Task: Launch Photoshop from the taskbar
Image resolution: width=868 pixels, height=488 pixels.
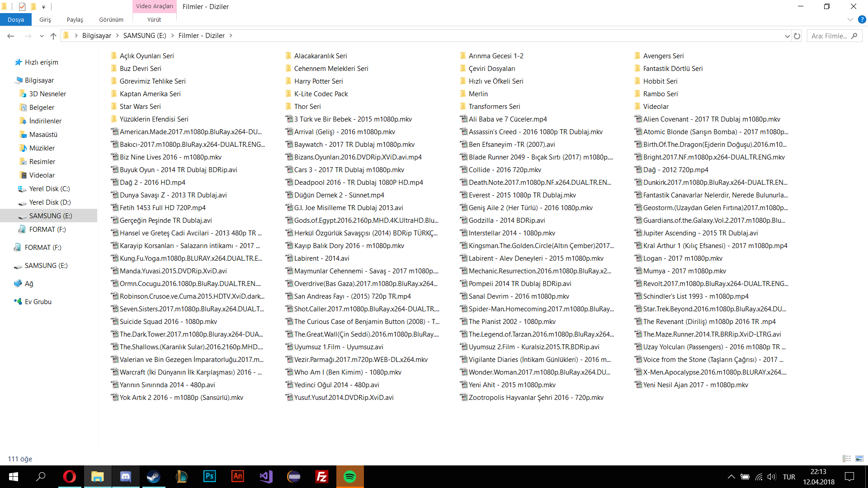Action: (209, 477)
